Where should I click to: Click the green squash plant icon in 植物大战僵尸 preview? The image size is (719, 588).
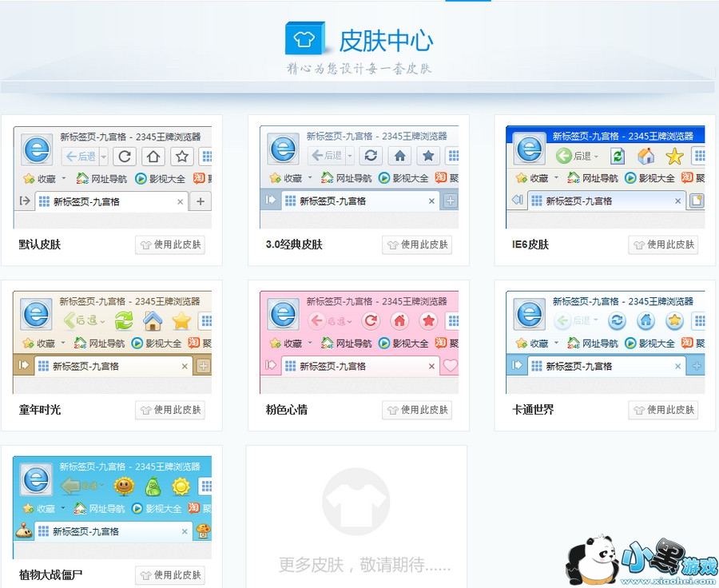pos(153,487)
